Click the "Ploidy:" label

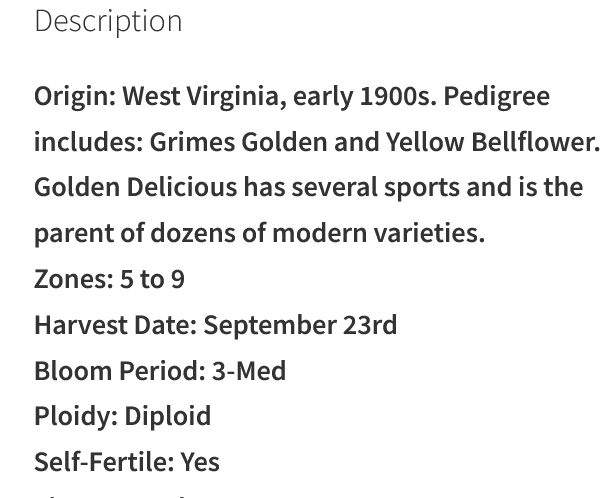75,416
